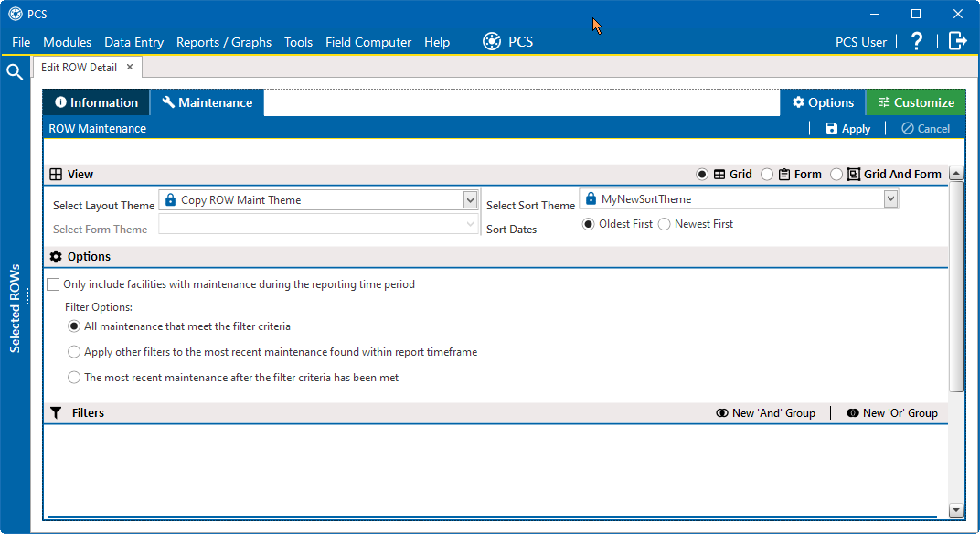Viewport: 980px width, 534px height.
Task: Click the lock icon on Copy ROW Maint Theme
Action: [170, 198]
